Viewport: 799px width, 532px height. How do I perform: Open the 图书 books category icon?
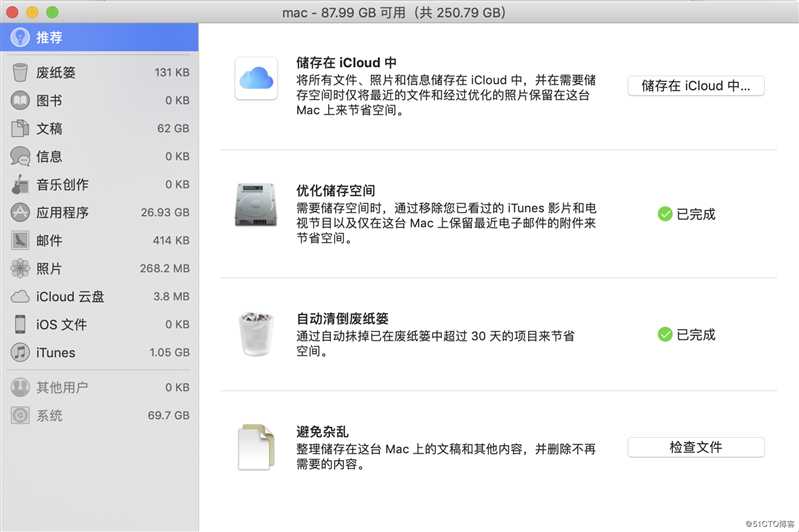tap(20, 100)
